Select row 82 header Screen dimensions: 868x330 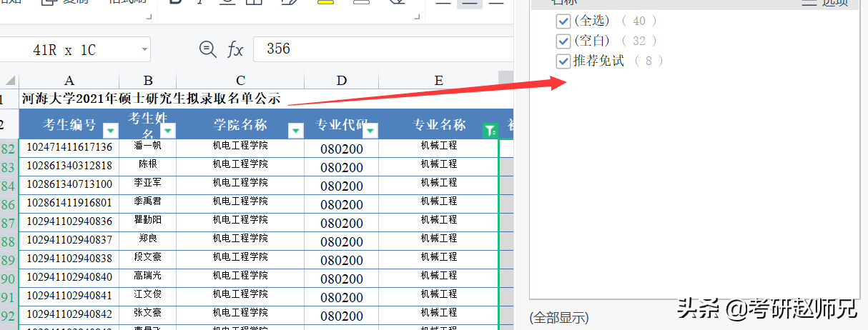[9, 149]
